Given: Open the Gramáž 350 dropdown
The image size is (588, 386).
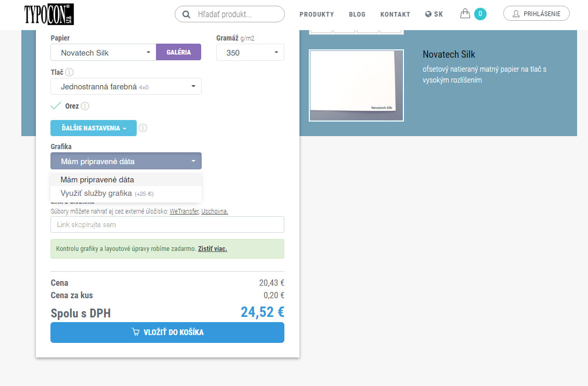Looking at the screenshot, I should click(250, 52).
